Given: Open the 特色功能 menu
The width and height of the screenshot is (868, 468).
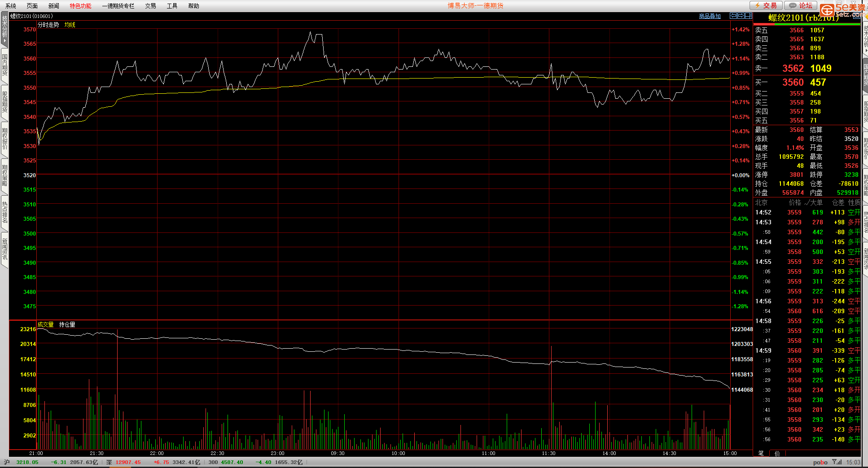Looking at the screenshot, I should coord(80,6).
